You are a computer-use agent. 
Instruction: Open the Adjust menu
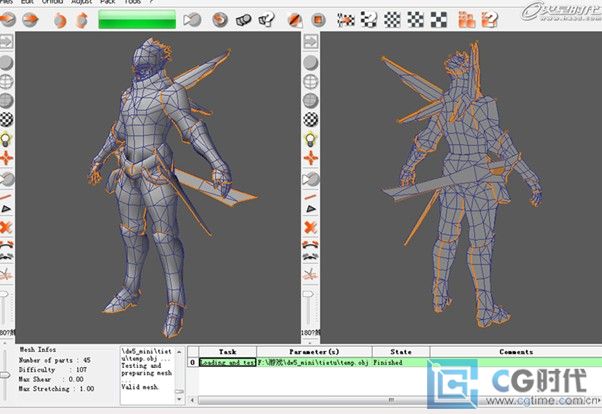[81, 2]
